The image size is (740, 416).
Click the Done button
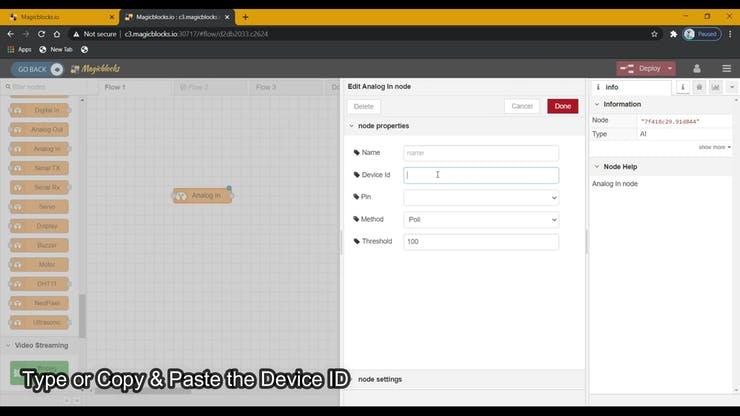[x=562, y=106]
